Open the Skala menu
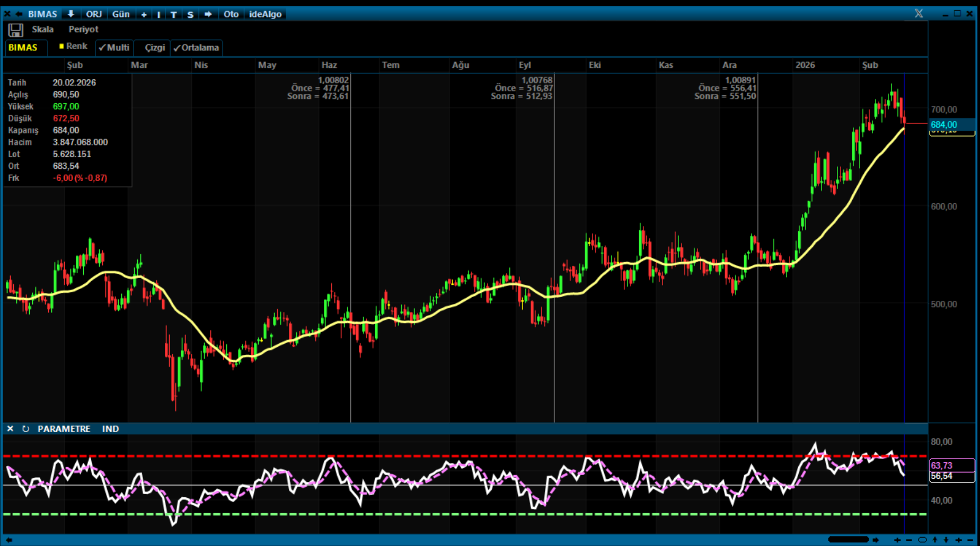Screen dimensions: 980x546 [x=42, y=30]
